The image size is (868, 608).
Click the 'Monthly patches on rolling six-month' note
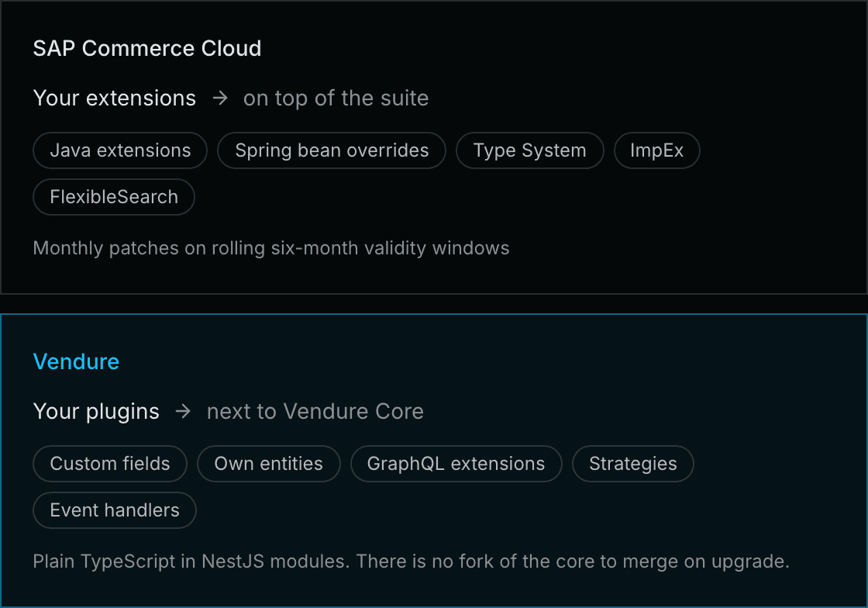click(x=271, y=248)
